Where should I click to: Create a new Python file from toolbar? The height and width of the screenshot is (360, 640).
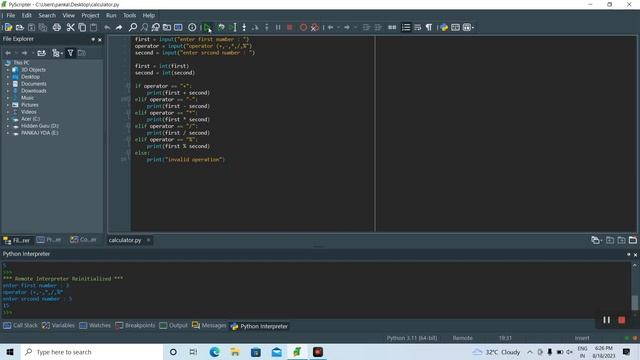pos(8,27)
